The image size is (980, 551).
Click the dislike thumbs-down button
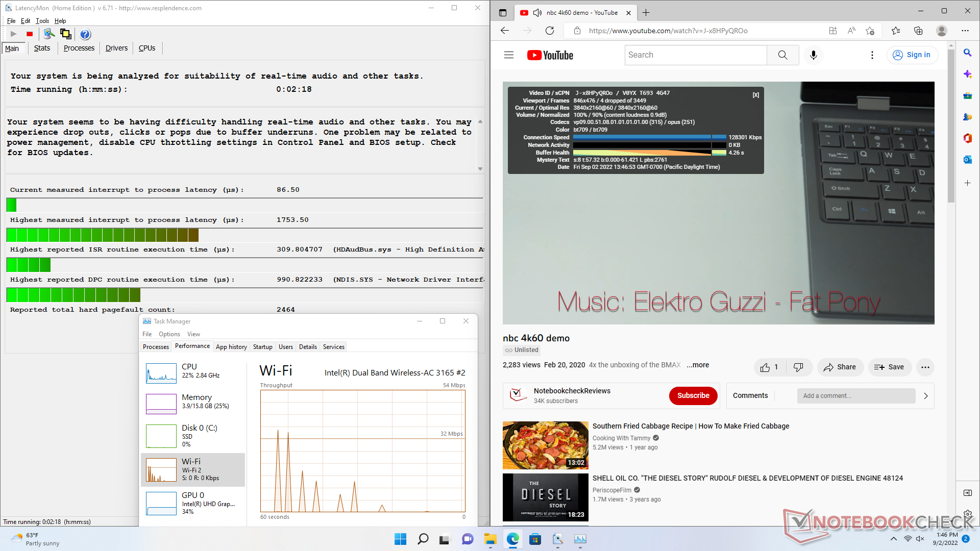798,367
